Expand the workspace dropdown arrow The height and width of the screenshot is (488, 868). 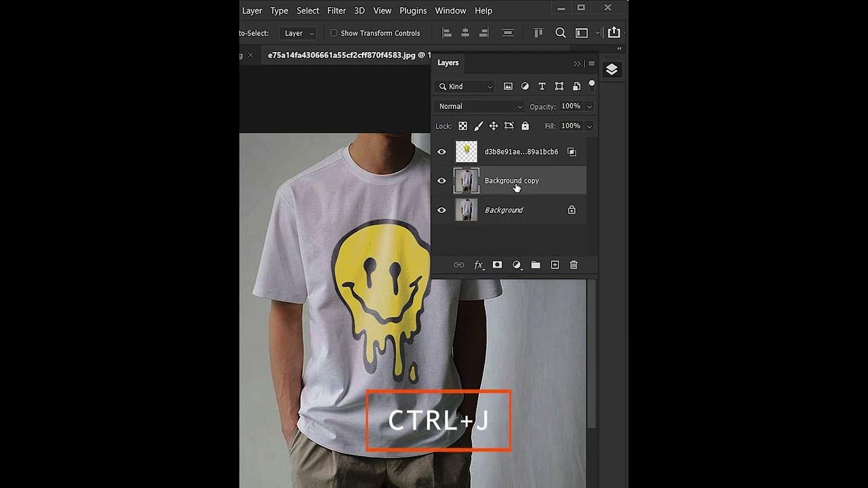point(597,33)
